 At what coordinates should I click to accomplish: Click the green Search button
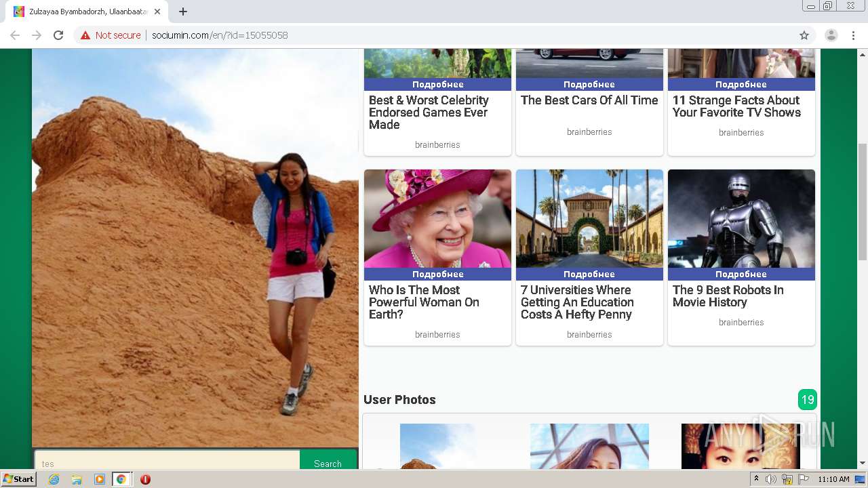tap(328, 461)
